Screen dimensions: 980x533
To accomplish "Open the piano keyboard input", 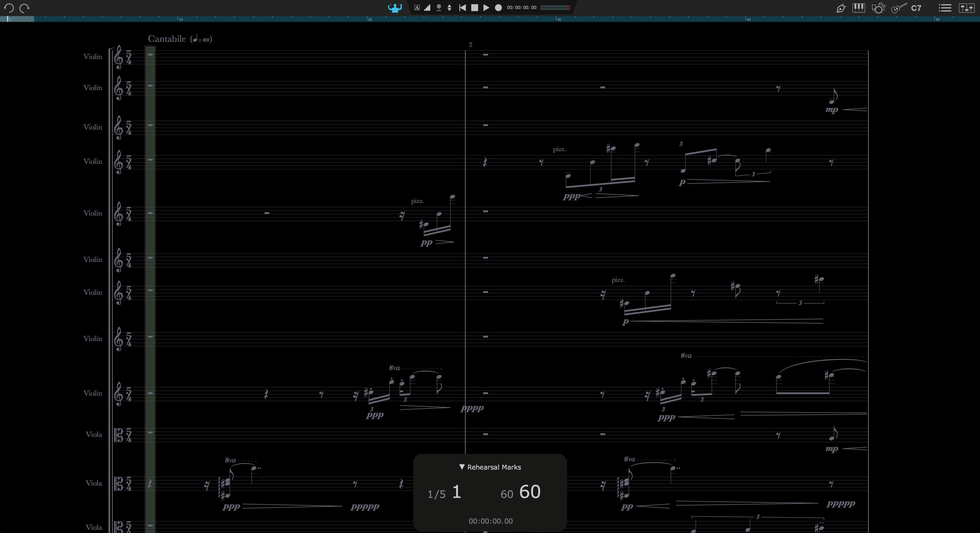I will tap(859, 8).
